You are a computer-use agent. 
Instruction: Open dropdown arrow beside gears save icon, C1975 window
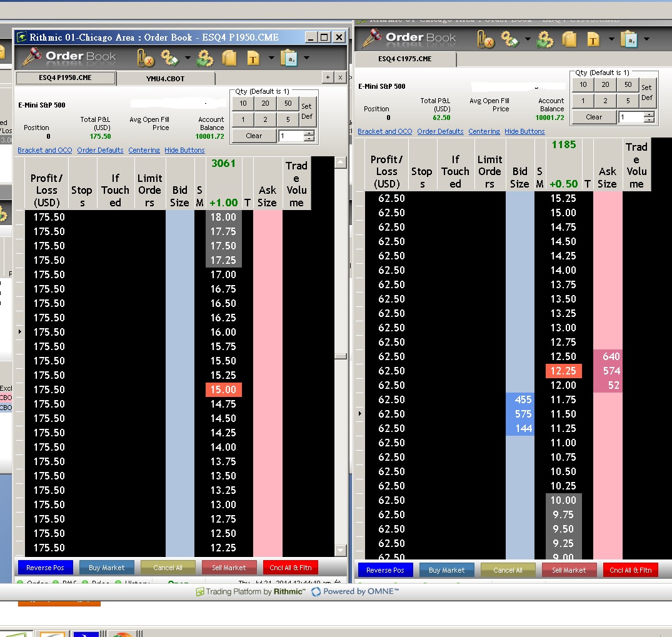pos(528,39)
